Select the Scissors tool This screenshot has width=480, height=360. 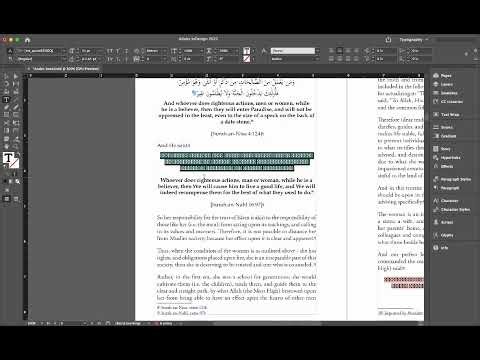pyautogui.click(x=6, y=123)
